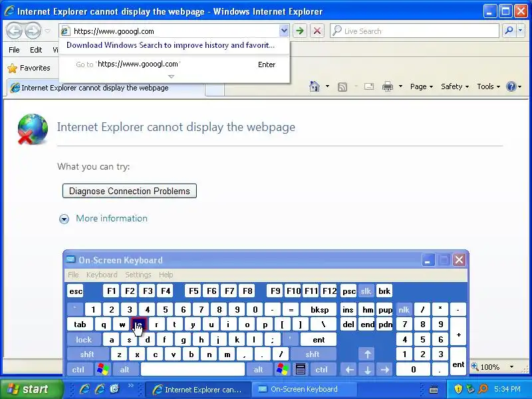Viewport: 532px width, 399px height.
Task: Click the esc key on On-Screen Keyboard
Action: tap(75, 291)
